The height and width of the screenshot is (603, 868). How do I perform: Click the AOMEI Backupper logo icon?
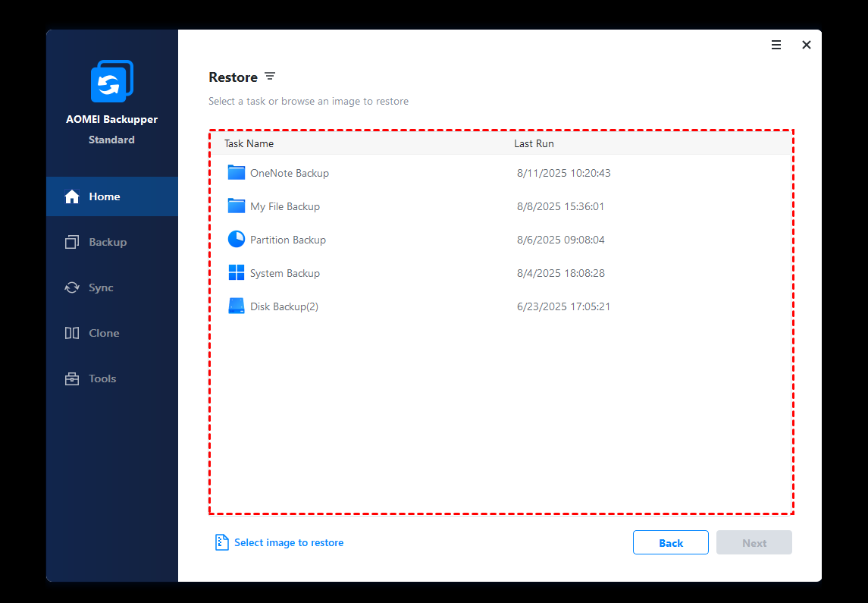[112, 81]
